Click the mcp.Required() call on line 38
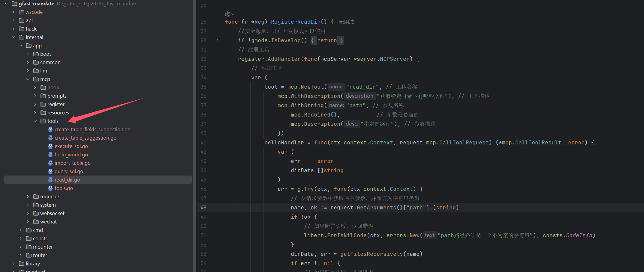Viewport: 644px width, 272px height. (314, 115)
